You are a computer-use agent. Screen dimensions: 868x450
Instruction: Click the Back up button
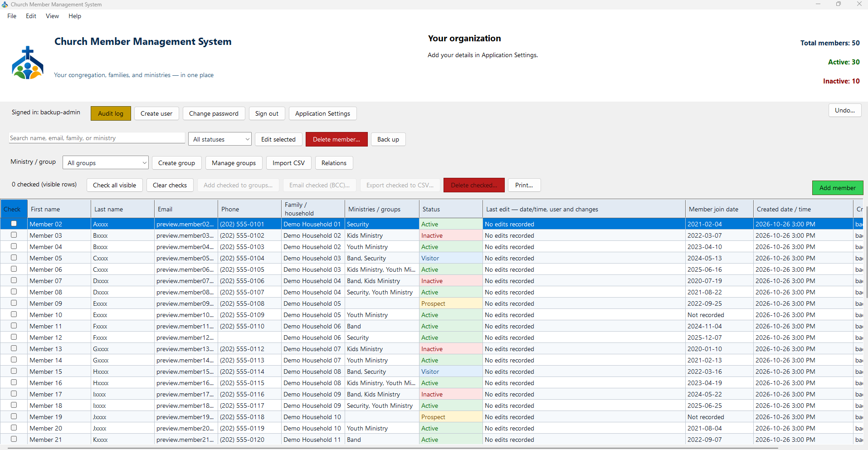388,139
